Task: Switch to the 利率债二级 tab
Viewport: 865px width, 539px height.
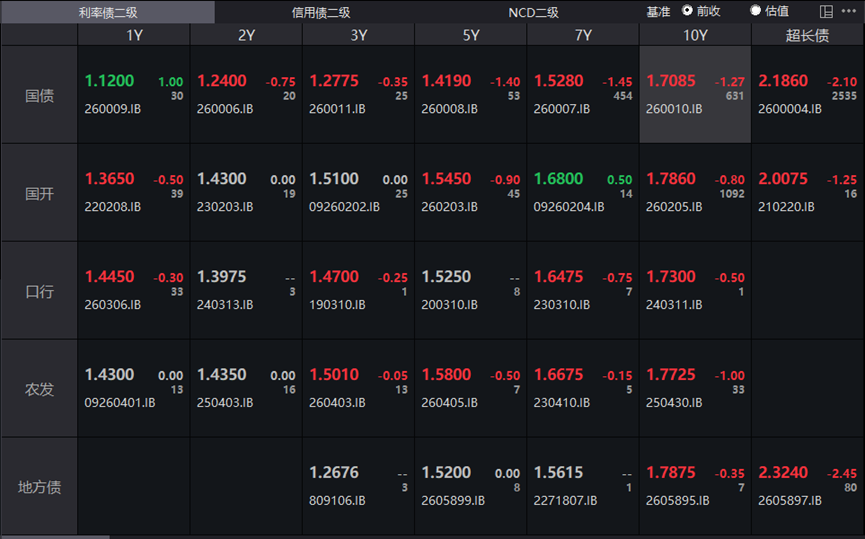Action: coord(108,12)
